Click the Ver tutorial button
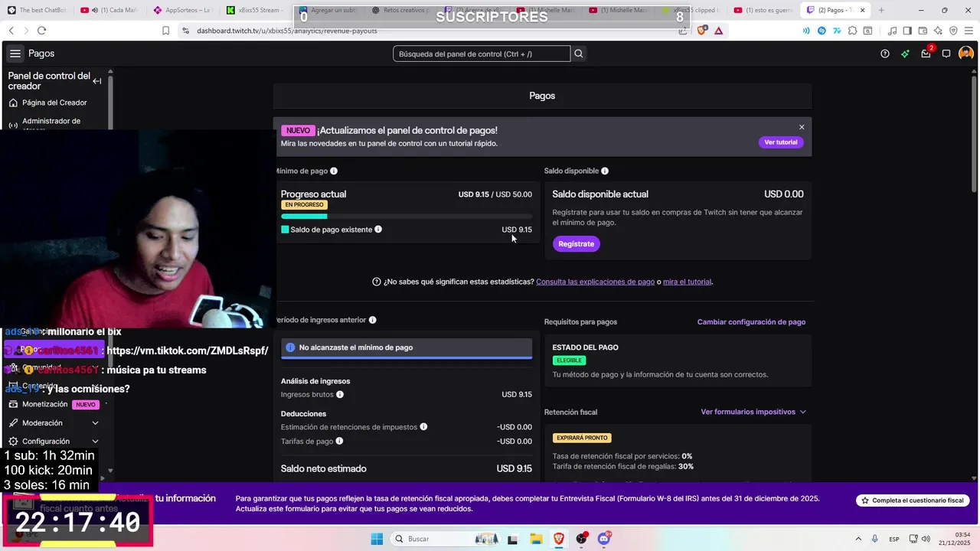Screen dimensions: 980x551 click(780, 142)
